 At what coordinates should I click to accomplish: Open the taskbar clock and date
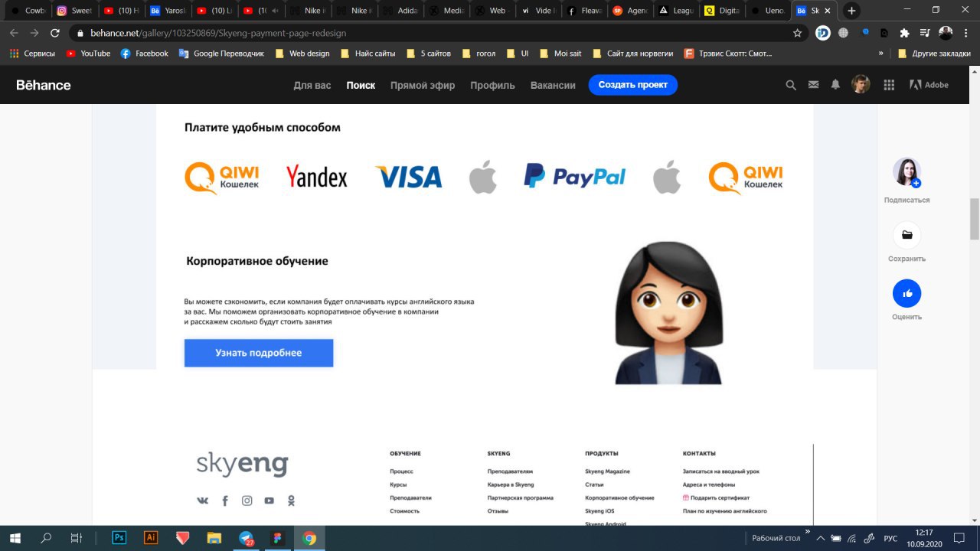[924, 538]
